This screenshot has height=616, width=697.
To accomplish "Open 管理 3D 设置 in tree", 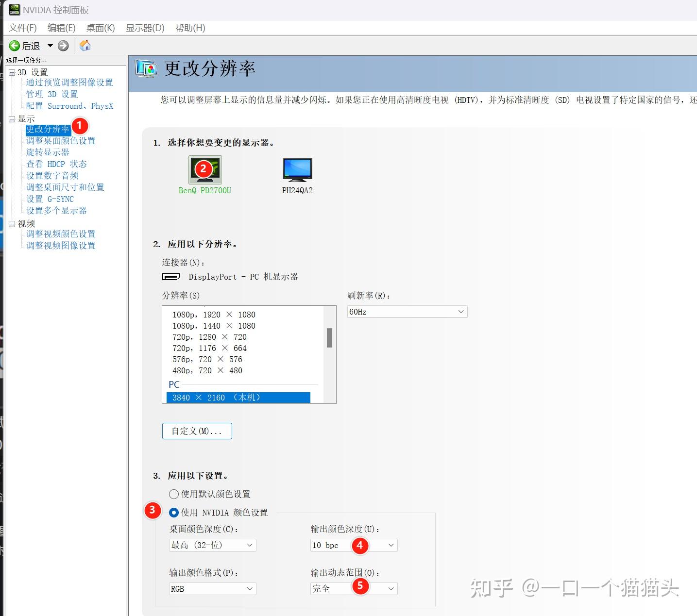I will click(52, 94).
